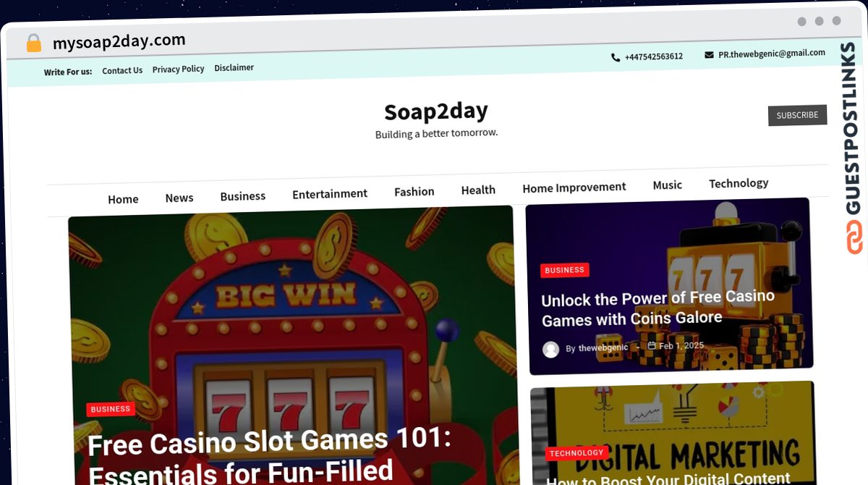Open Unlock the Power of Free Casino Games article
The width and height of the screenshot is (868, 485).
658,308
